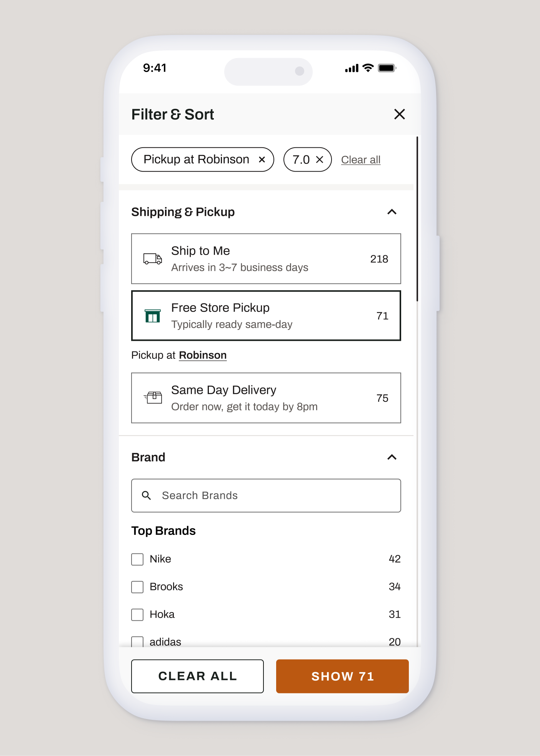
Task: Check the Hoka brand checkbox
Action: 137,614
